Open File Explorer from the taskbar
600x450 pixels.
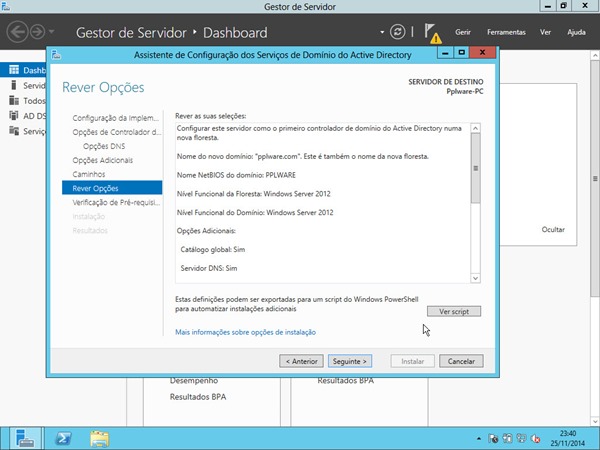point(99,439)
